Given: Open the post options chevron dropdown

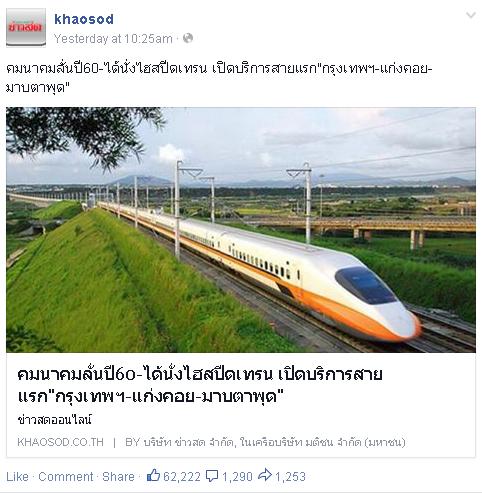Looking at the screenshot, I should [471, 15].
